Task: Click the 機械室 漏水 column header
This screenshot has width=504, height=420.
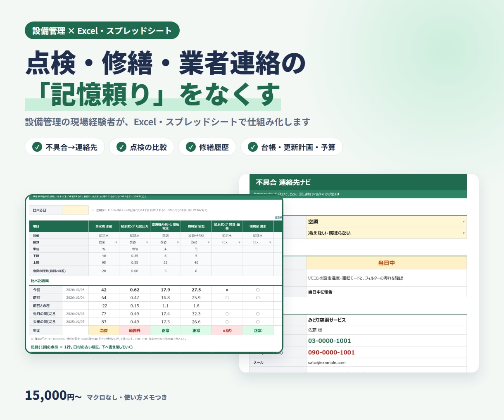Action: pyautogui.click(x=258, y=227)
